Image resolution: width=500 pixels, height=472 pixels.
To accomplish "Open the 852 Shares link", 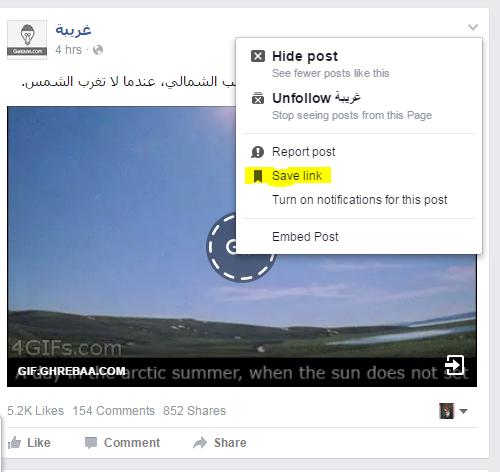I will pos(194,411).
